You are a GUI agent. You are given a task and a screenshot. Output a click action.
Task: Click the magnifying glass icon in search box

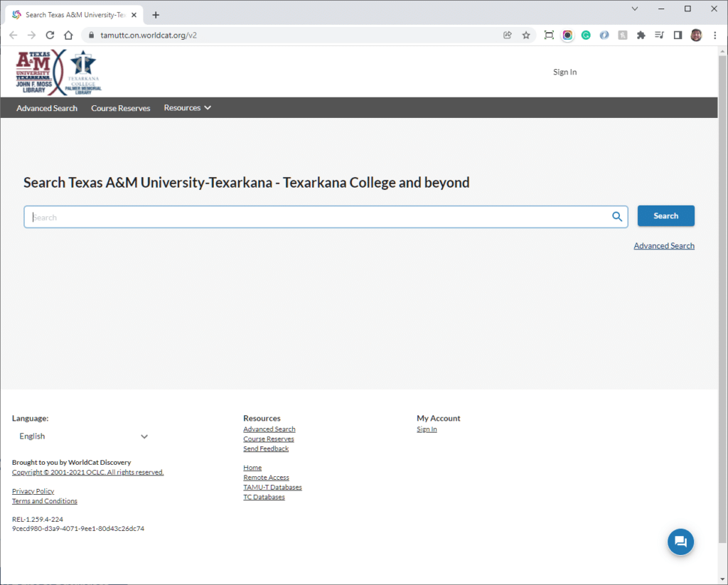(x=617, y=217)
